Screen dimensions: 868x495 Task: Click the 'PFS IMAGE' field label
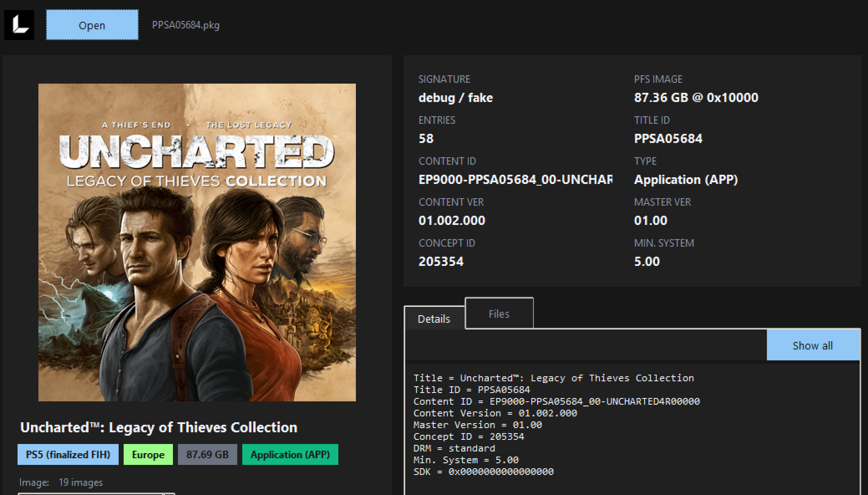(x=658, y=79)
